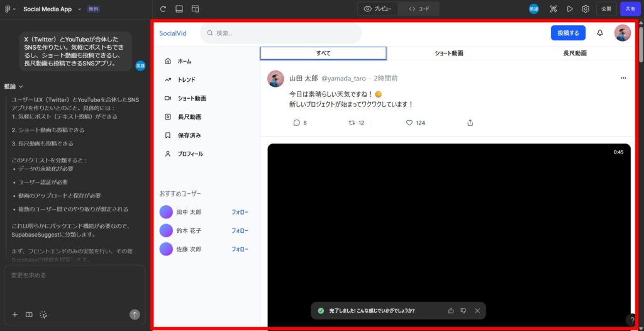The image size is (644, 331).
Task: Switch to プレビュー mode
Action: pos(378,9)
